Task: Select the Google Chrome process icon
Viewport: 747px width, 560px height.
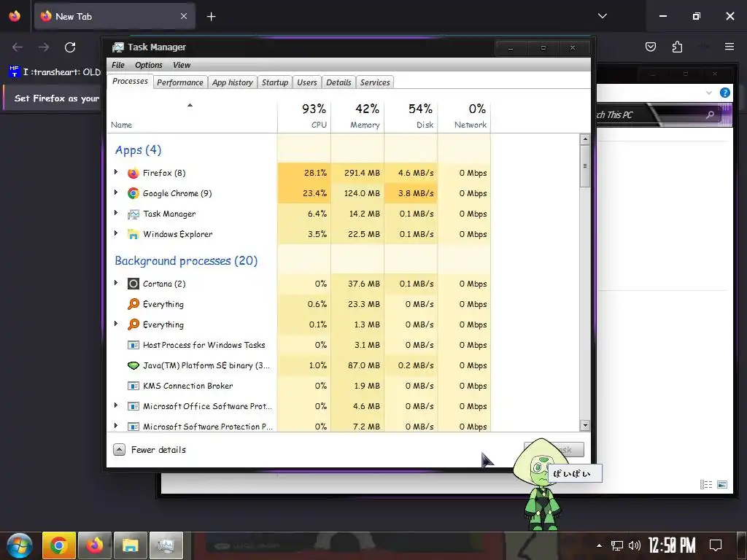Action: (133, 193)
